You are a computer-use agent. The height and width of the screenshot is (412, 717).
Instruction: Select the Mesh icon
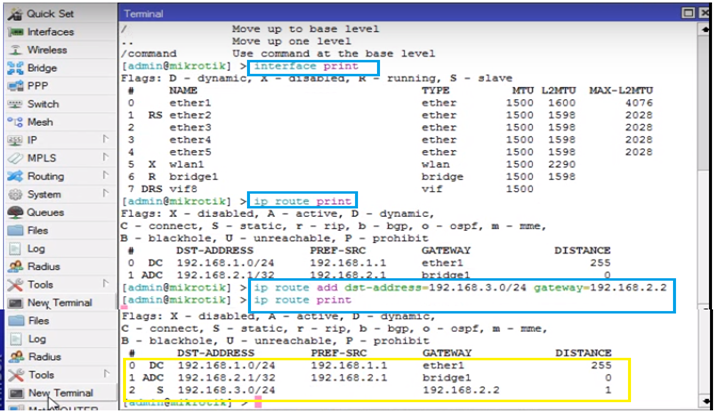(x=15, y=122)
